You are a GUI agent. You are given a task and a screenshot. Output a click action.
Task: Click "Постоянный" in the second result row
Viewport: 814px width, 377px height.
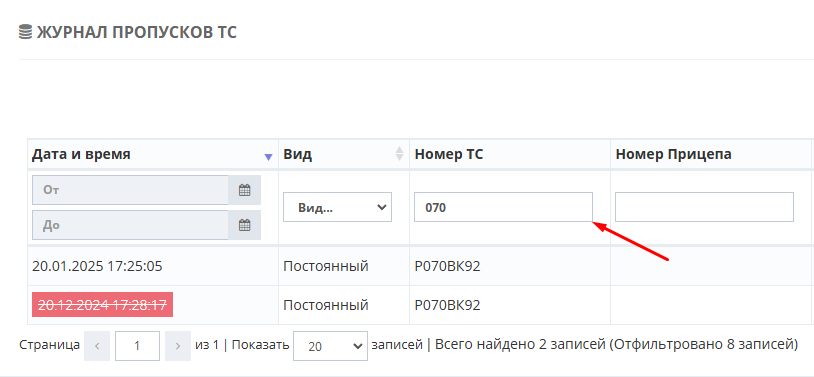click(x=325, y=305)
